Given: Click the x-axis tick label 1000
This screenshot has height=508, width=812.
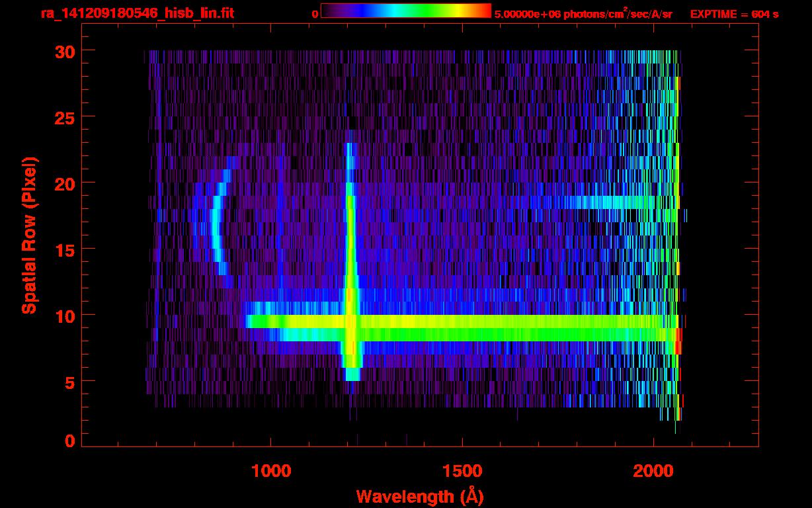Looking at the screenshot, I should [x=270, y=470].
